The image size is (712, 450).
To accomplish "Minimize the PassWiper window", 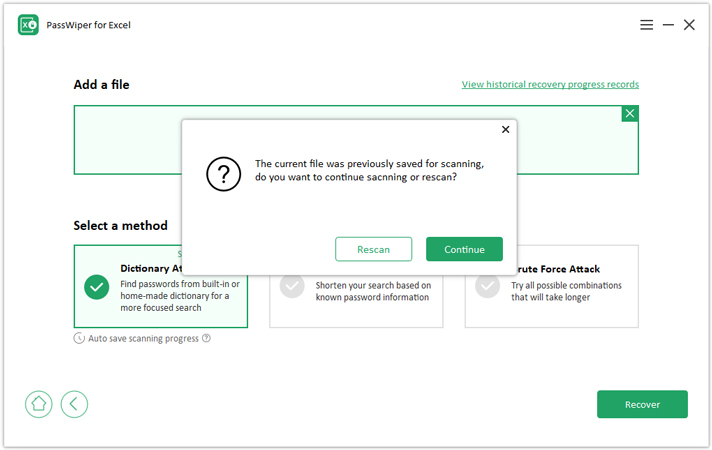I will tap(668, 25).
